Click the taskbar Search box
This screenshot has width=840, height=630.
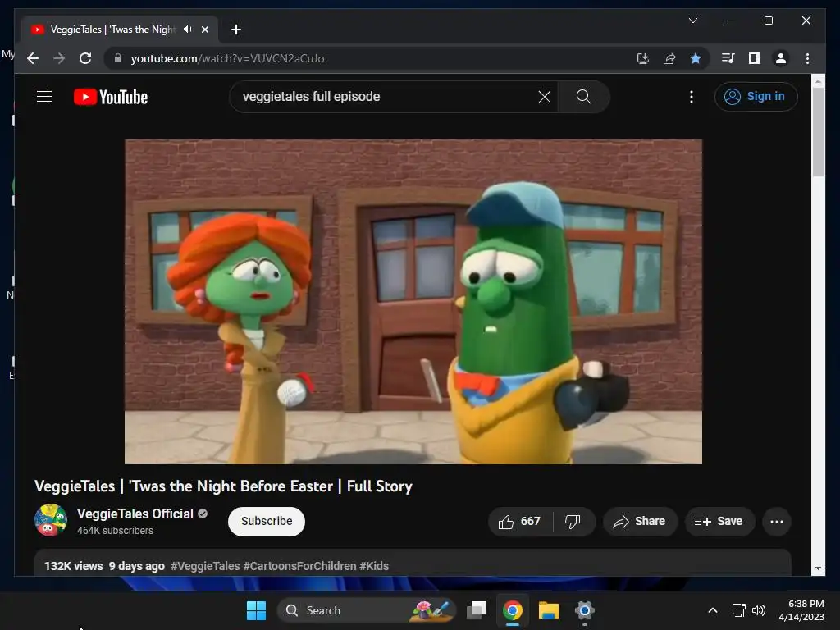pyautogui.click(x=367, y=610)
